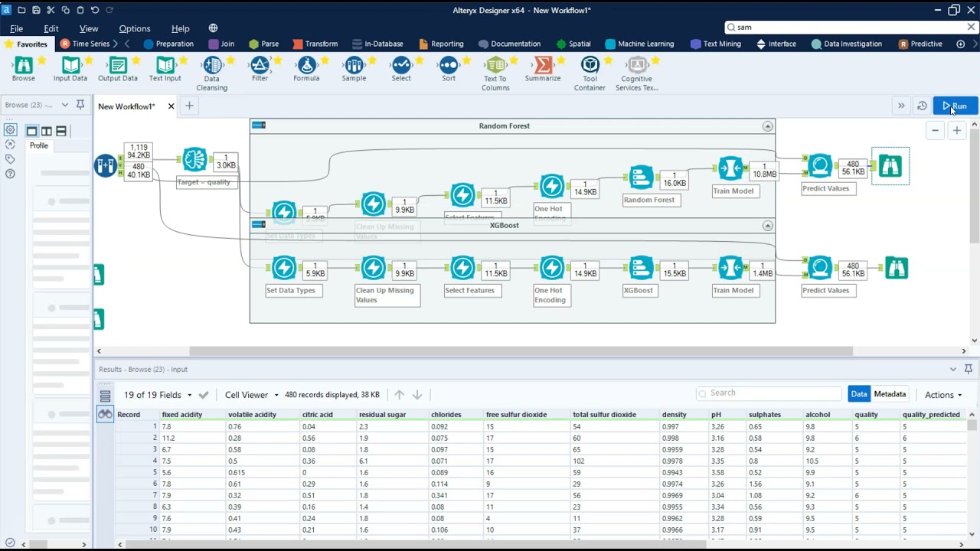
Task: Click the Cut scissors icon
Action: tap(51, 10)
